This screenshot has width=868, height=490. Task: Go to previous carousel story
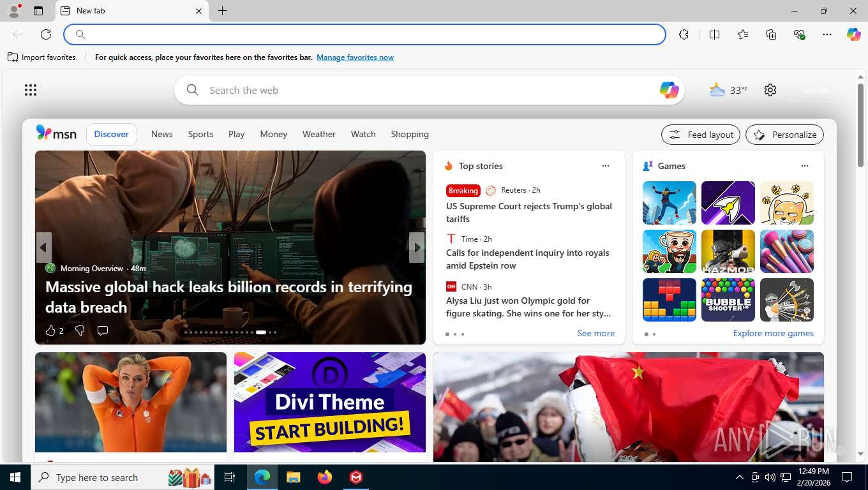click(43, 248)
